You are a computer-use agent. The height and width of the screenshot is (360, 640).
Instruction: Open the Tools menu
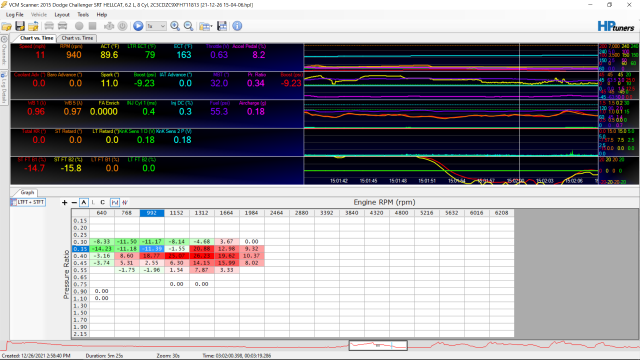[83, 15]
